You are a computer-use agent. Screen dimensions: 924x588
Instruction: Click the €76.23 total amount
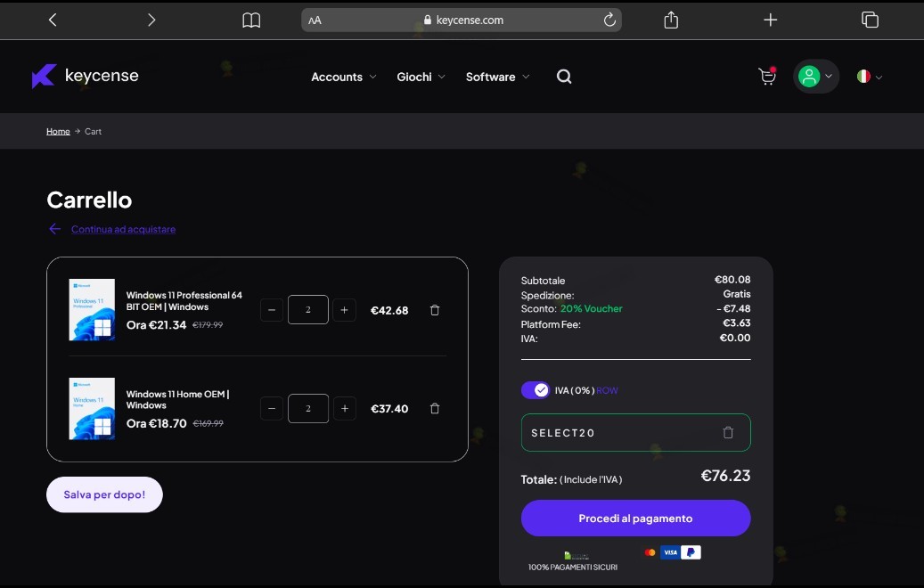tap(725, 476)
